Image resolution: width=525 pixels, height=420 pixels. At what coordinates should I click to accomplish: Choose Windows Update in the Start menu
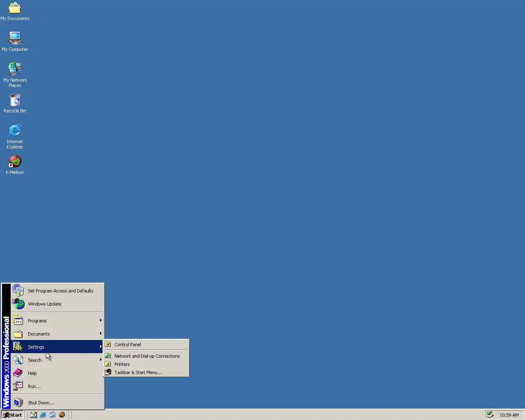(x=57, y=304)
